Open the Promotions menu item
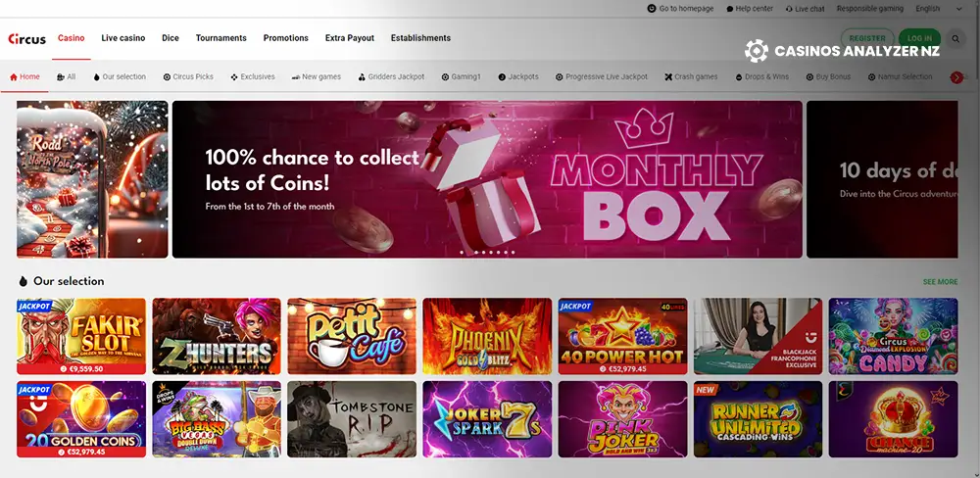Viewport: 980px width, 478px height. pos(285,38)
